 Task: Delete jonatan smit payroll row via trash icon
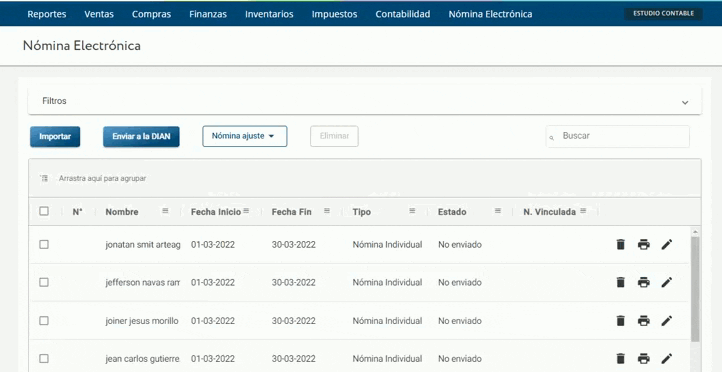coord(621,244)
